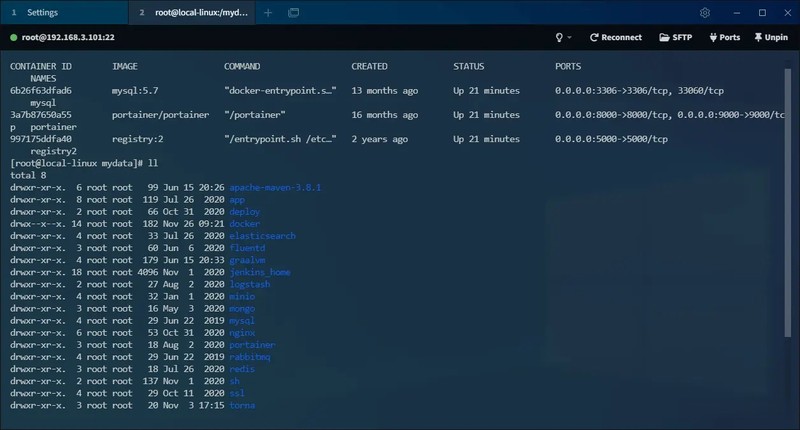Click the rabbitmq directory name
Viewport: 800px width, 430px height.
249,357
